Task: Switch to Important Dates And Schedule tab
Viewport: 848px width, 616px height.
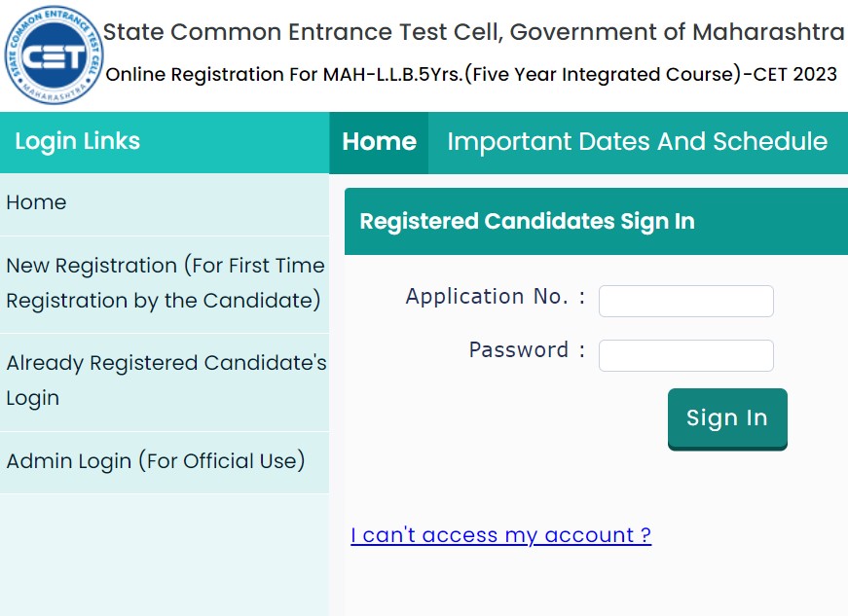Action: point(637,142)
